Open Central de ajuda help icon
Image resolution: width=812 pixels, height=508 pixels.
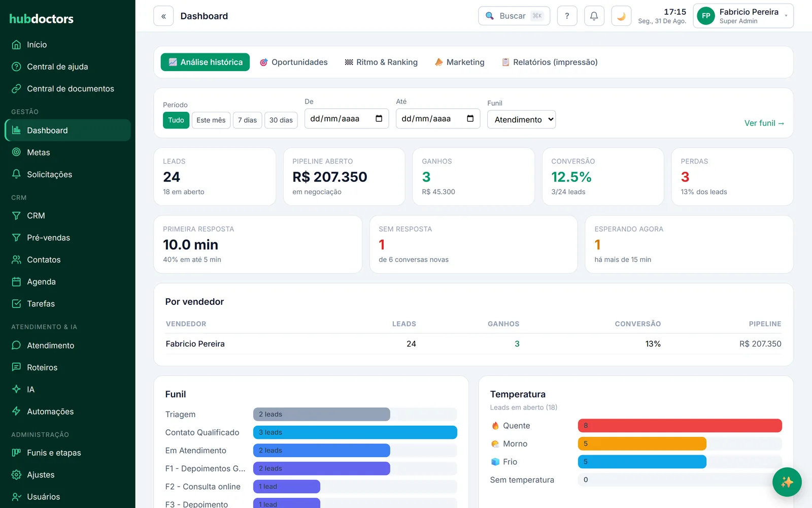pyautogui.click(x=16, y=67)
